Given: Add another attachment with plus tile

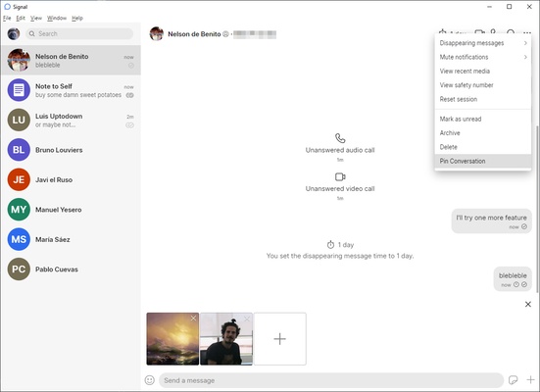Looking at the screenshot, I should click(x=280, y=339).
